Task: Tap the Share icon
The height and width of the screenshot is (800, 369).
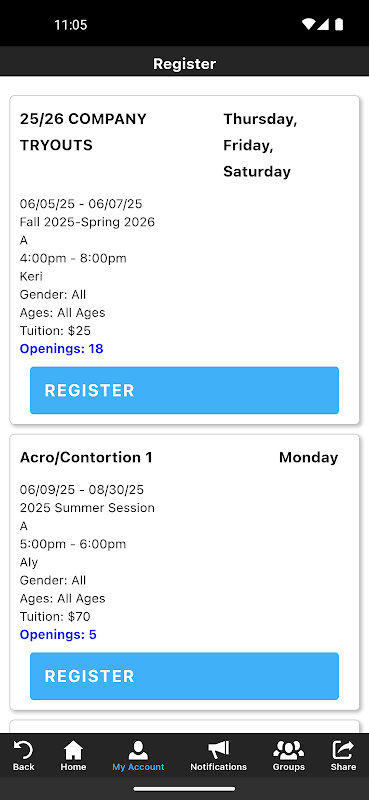Action: click(343, 751)
